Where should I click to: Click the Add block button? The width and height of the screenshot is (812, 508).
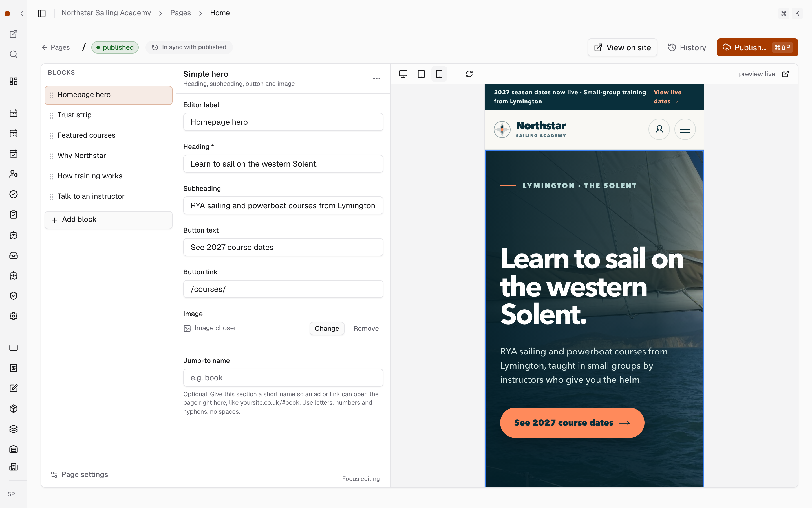[108, 220]
